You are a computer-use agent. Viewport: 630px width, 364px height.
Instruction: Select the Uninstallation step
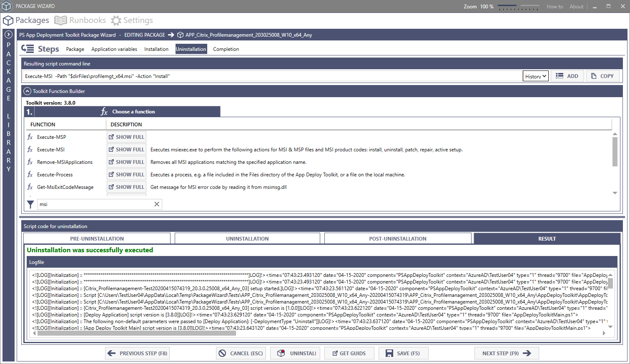tap(191, 49)
